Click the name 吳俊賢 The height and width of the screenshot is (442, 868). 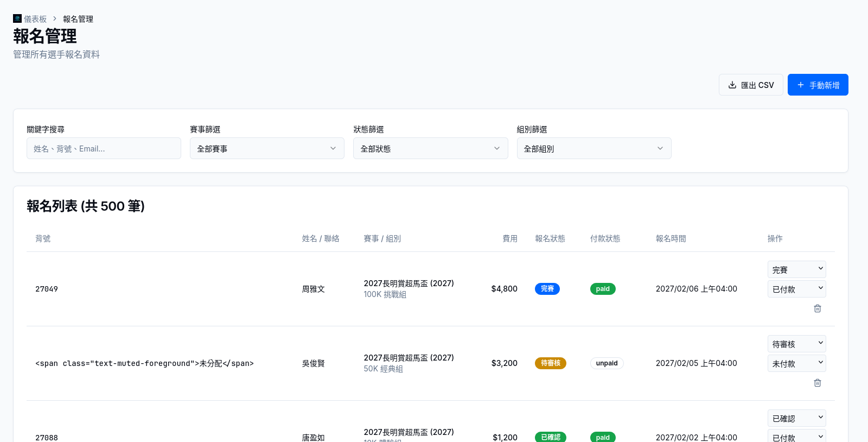314,363
